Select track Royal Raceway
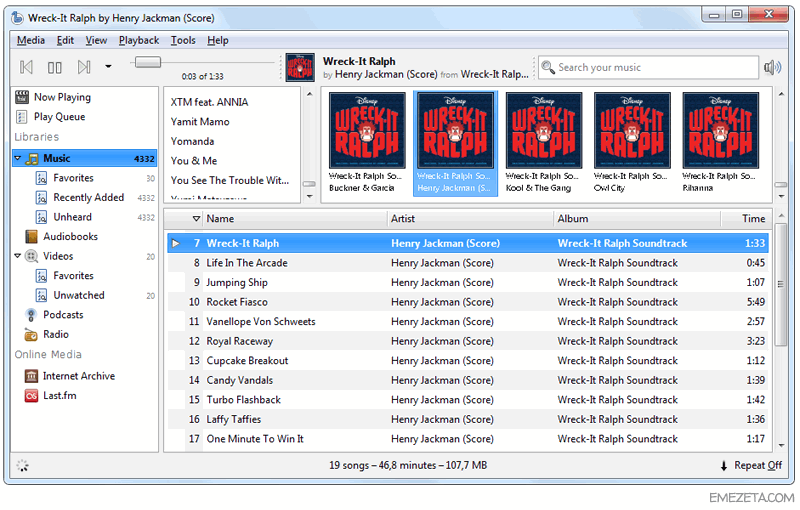 pyautogui.click(x=468, y=341)
